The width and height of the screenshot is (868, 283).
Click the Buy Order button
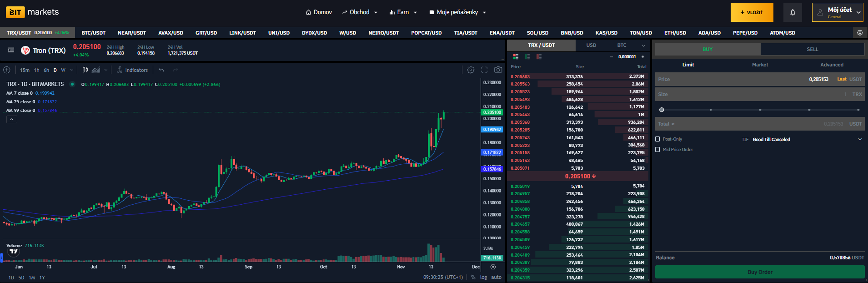760,272
